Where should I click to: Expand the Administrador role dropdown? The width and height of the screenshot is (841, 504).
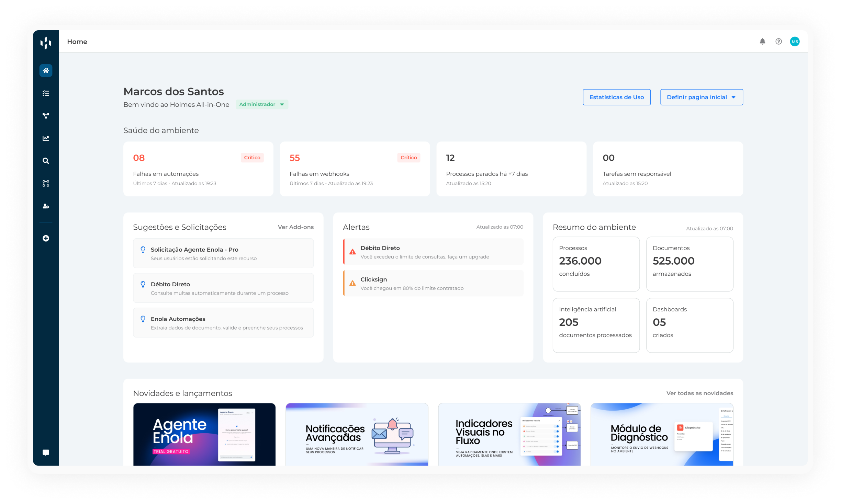click(262, 104)
